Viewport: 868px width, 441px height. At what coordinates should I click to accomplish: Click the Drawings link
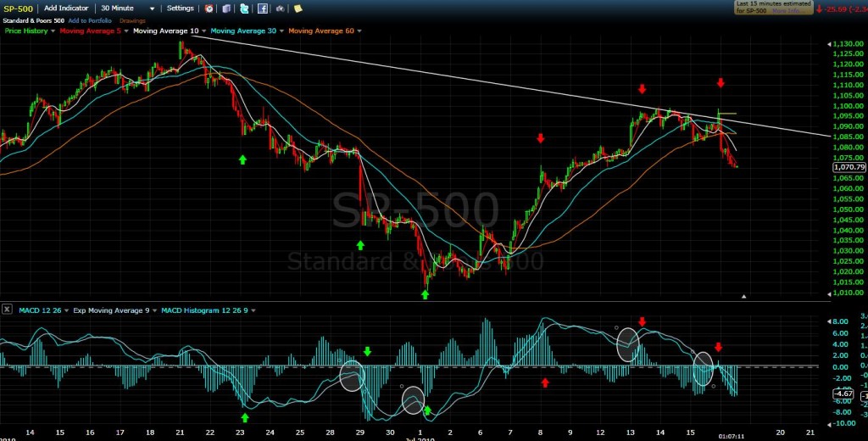pos(131,20)
